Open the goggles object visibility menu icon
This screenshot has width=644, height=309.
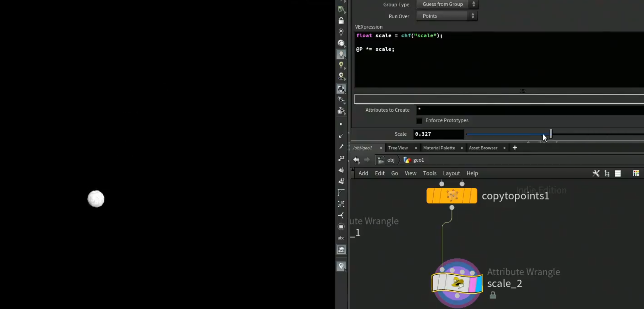pyautogui.click(x=341, y=100)
